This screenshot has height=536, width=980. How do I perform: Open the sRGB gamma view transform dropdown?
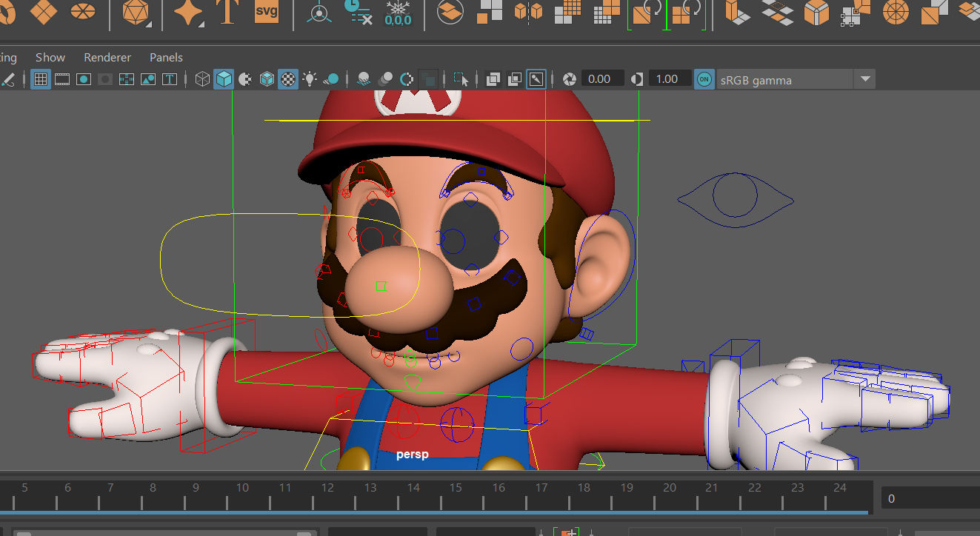865,79
